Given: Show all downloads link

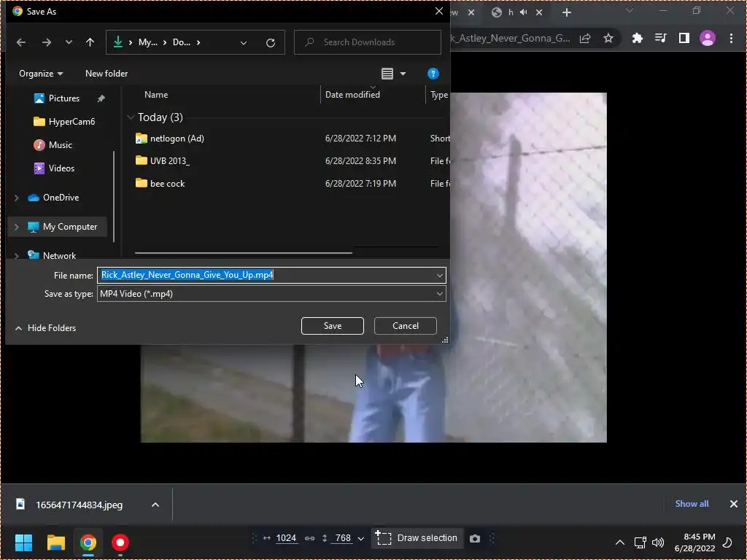Looking at the screenshot, I should [692, 504].
